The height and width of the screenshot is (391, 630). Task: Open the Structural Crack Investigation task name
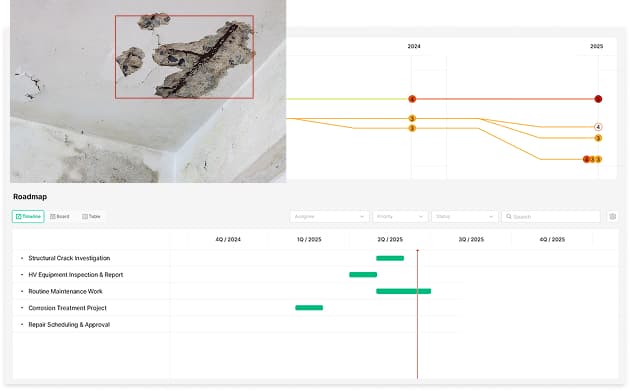tap(69, 258)
